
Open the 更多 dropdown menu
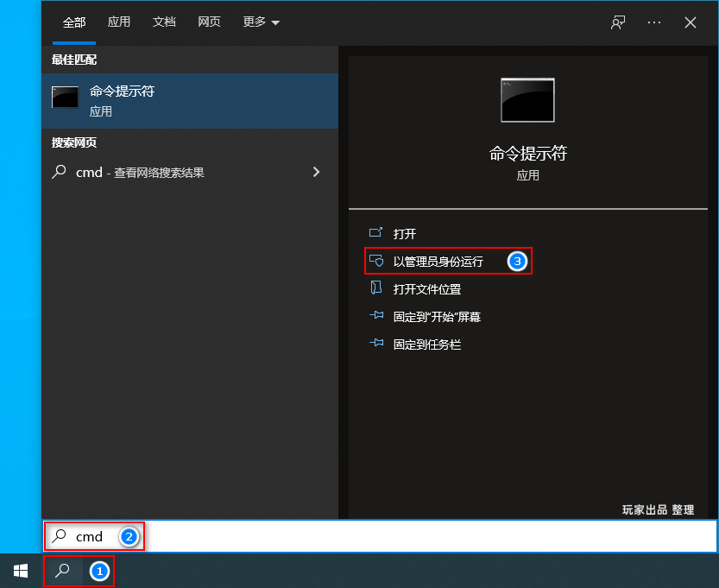(261, 22)
